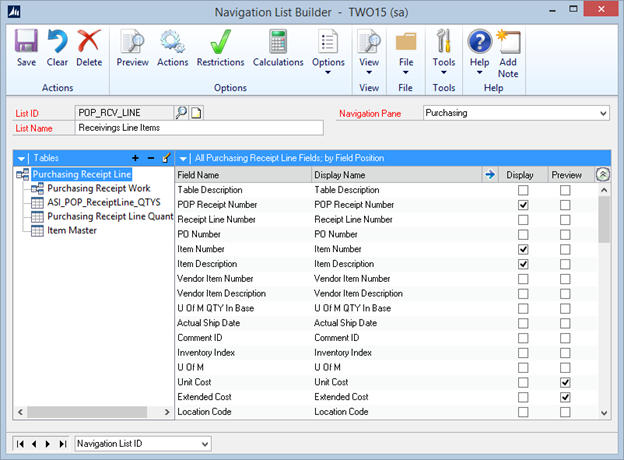
Task: Uncheck Display for Item Number
Action: (523, 249)
